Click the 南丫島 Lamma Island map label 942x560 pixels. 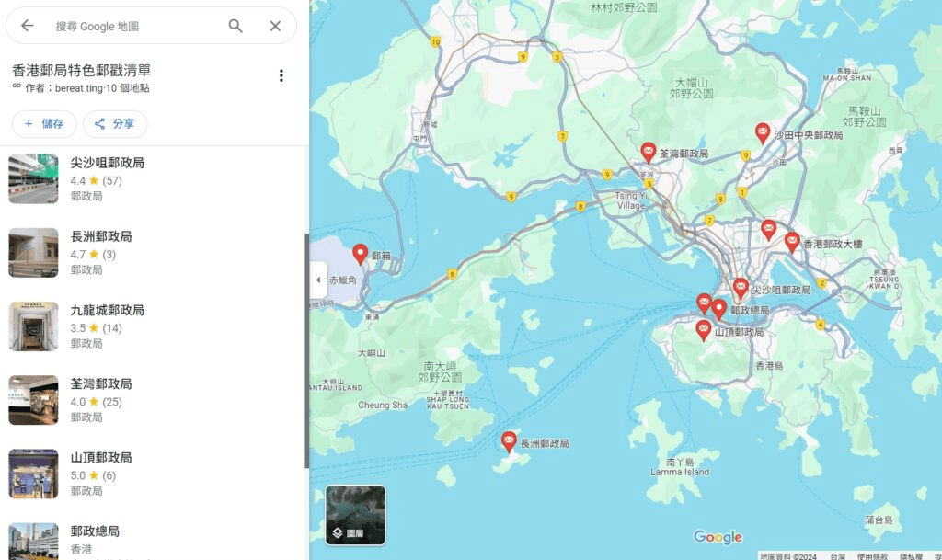point(680,467)
